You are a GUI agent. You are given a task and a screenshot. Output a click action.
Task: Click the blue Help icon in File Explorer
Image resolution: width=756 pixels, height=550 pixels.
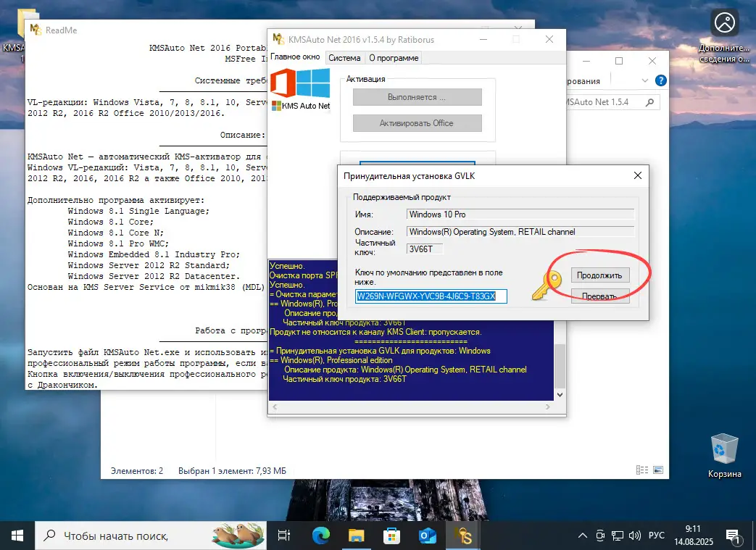click(660, 81)
